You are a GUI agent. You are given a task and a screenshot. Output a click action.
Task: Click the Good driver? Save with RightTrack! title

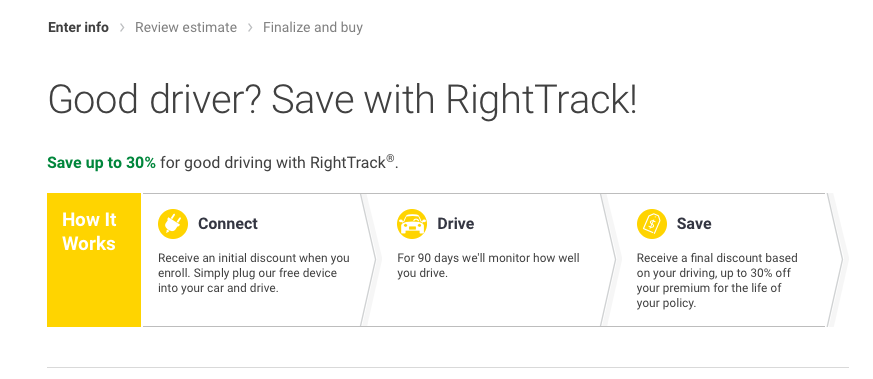342,100
